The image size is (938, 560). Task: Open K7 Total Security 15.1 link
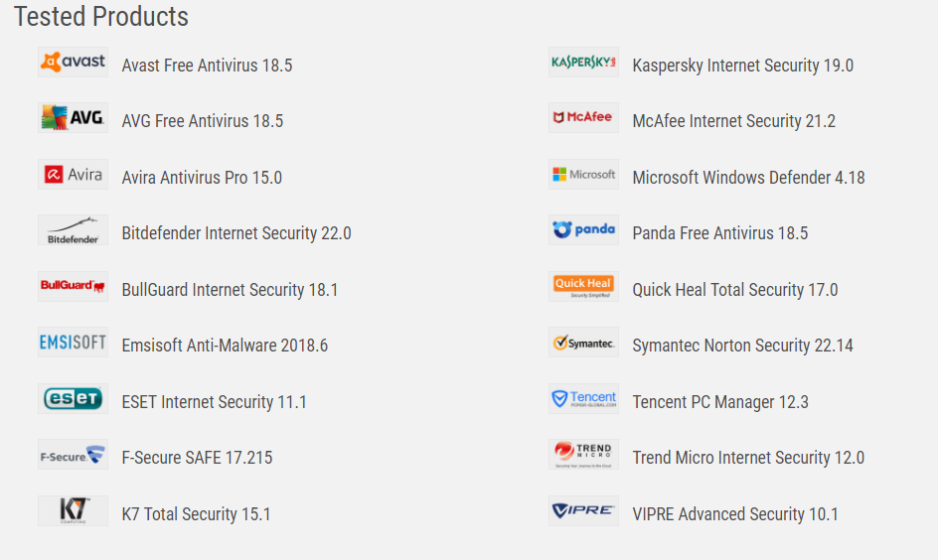[x=196, y=514]
